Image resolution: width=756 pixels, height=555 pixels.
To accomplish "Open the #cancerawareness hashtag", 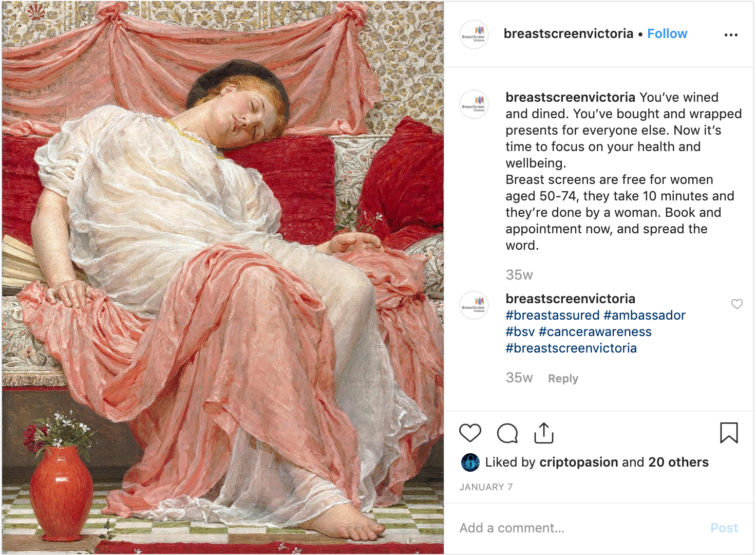I will tap(595, 331).
